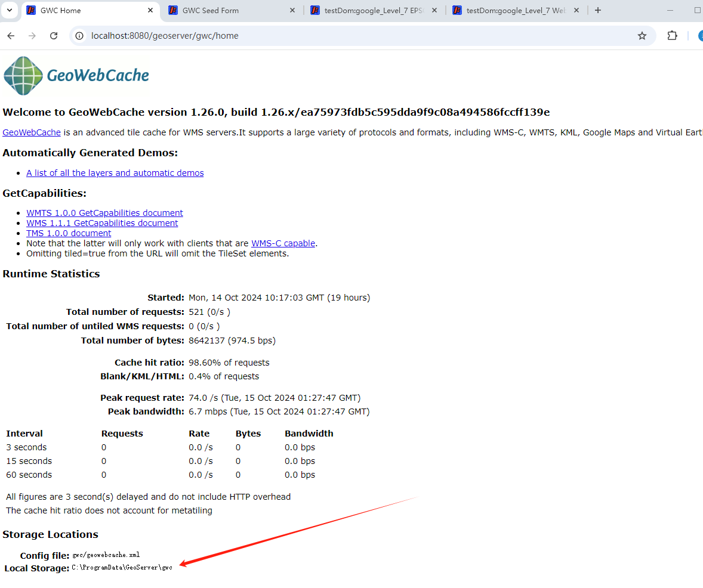This screenshot has width=703, height=588.
Task: Open a new browser tab
Action: (x=597, y=10)
